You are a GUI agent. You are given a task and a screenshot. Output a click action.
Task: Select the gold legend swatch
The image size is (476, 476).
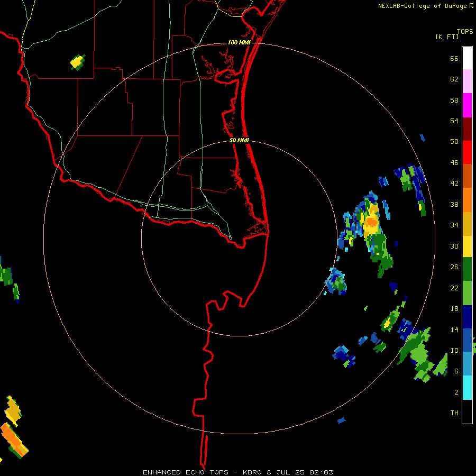click(x=467, y=223)
